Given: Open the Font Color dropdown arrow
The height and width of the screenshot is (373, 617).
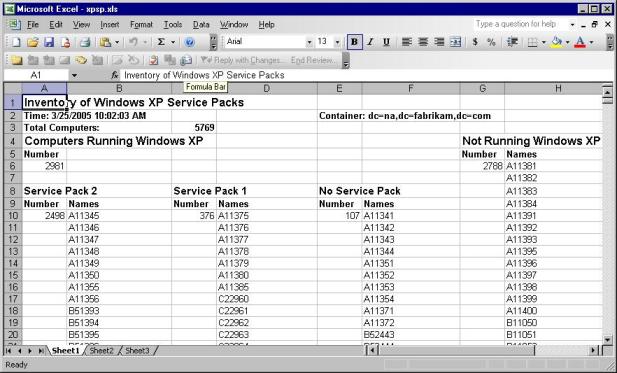Looking at the screenshot, I should click(591, 42).
